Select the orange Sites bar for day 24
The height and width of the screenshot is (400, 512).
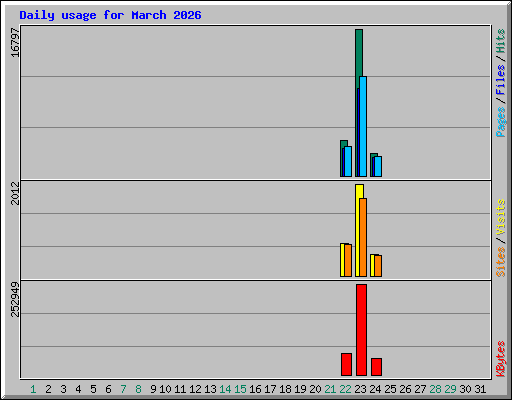[x=378, y=266]
